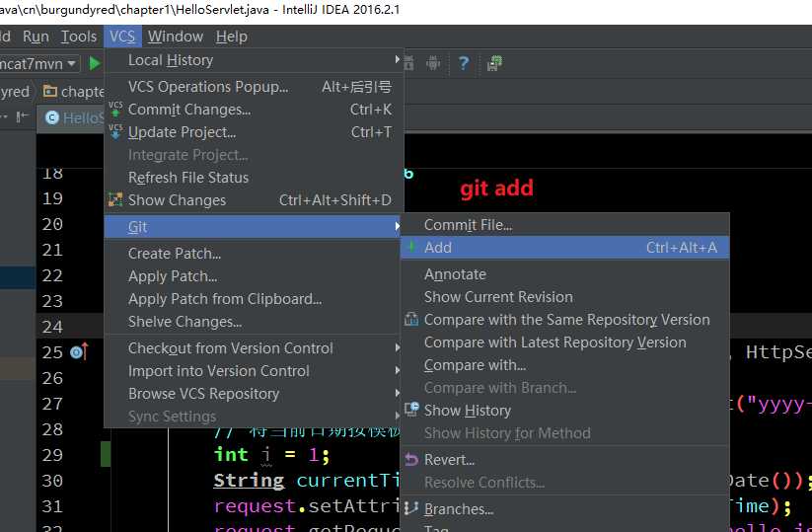Choose Checkout from Version Control
The image size is (812, 532).
coord(254,348)
